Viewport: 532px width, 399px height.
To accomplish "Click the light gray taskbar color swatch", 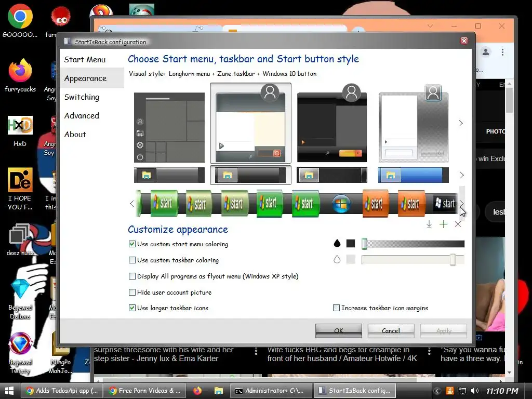I will 351,260.
